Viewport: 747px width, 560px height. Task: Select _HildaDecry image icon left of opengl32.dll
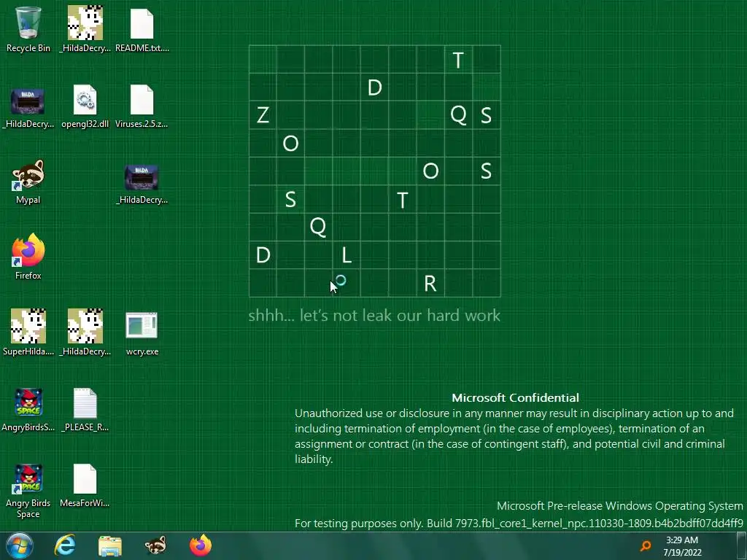[x=28, y=107]
